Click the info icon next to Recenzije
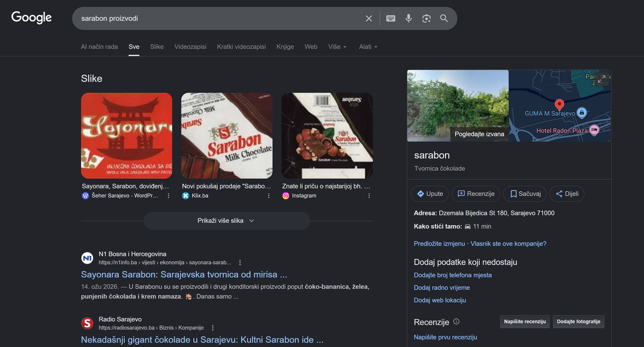 [456, 321]
